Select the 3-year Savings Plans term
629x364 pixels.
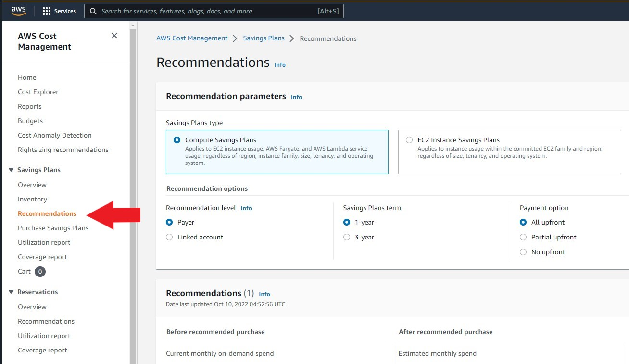coord(347,237)
